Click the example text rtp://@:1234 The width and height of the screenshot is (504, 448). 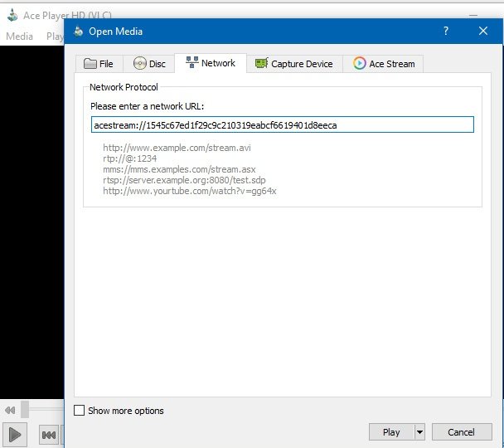pos(130,158)
